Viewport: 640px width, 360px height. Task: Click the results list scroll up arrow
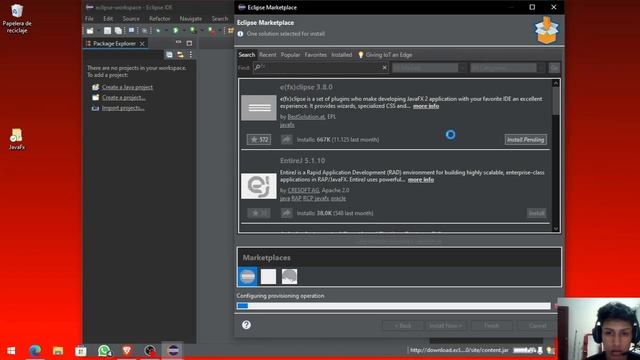pos(556,83)
